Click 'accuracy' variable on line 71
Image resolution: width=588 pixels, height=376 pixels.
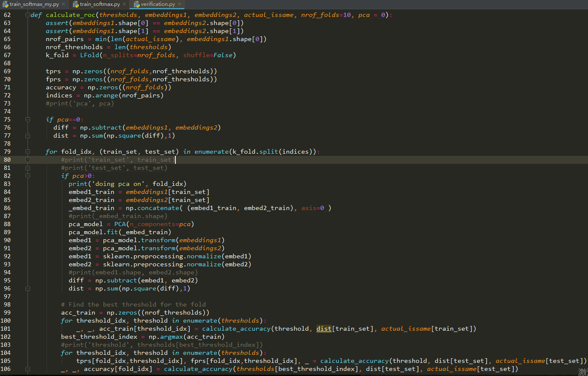click(61, 87)
